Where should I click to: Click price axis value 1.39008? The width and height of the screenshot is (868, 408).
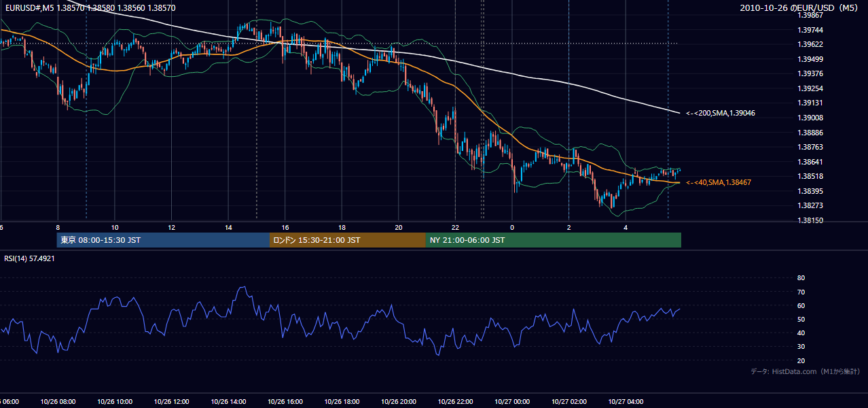pyautogui.click(x=810, y=118)
